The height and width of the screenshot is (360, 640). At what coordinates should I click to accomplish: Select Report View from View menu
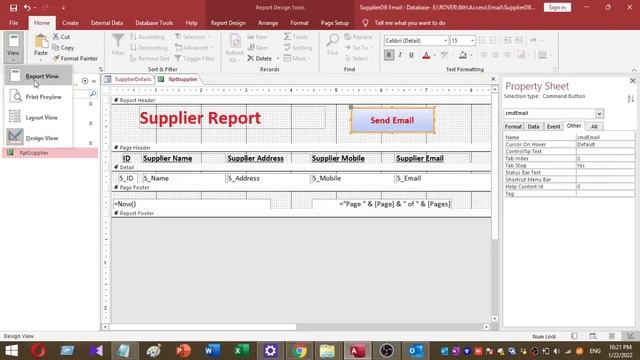[x=38, y=76]
